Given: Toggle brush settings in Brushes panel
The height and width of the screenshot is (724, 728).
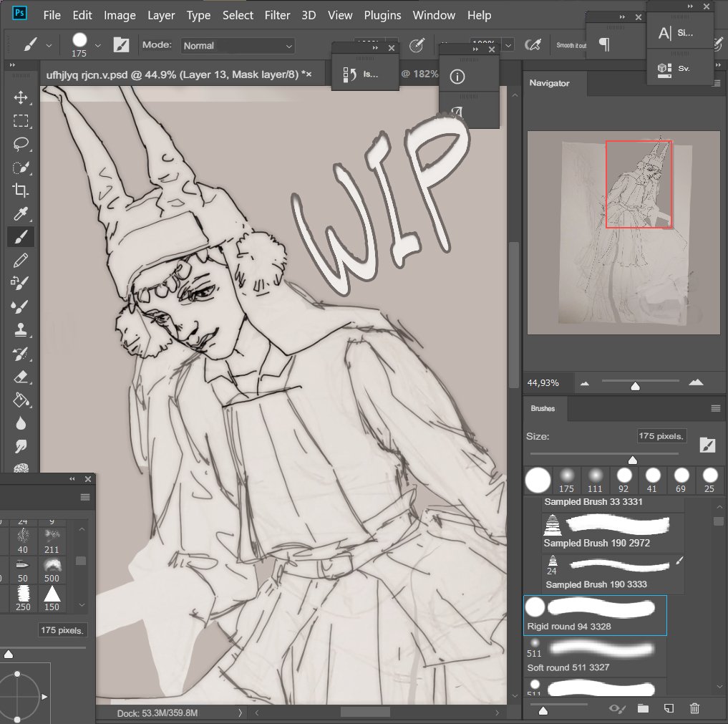Looking at the screenshot, I should (707, 445).
